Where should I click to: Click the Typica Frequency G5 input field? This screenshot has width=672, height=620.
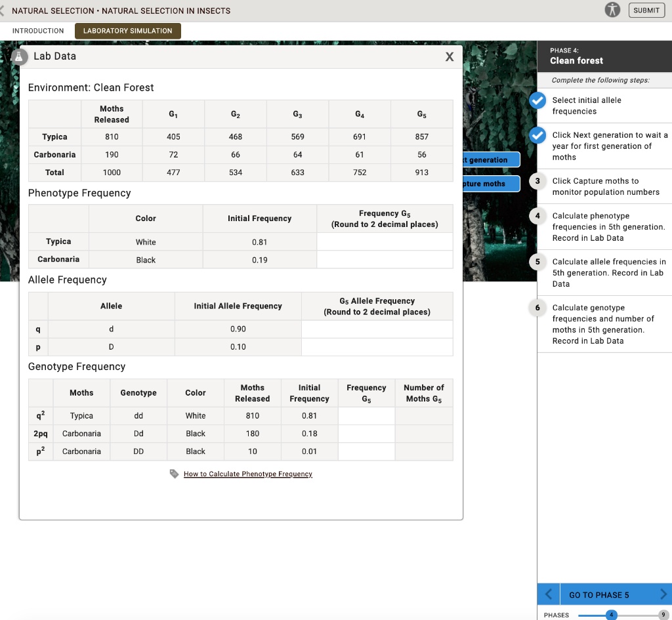click(385, 241)
